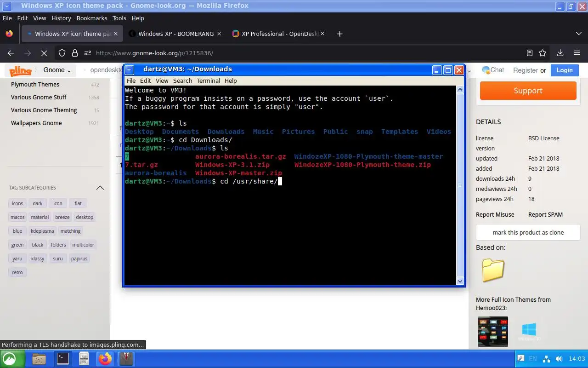The height and width of the screenshot is (368, 588).
Task: Click the orange Support button
Action: click(x=528, y=91)
